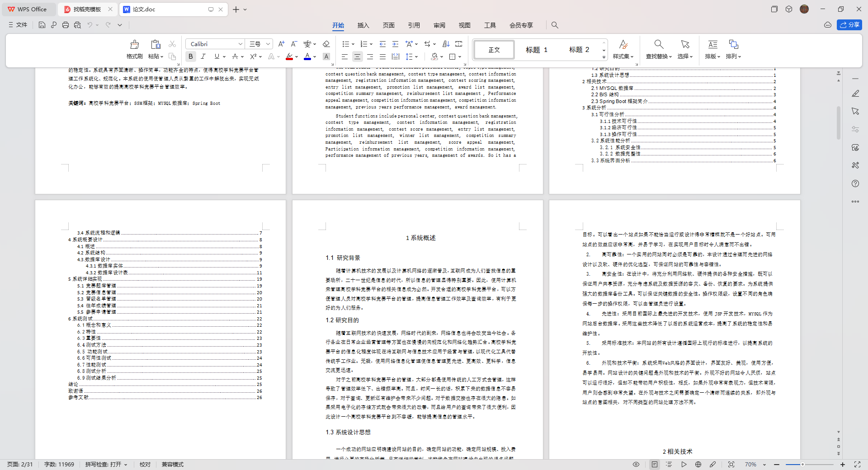
Task: Toggle Underline formatting
Action: tap(217, 56)
